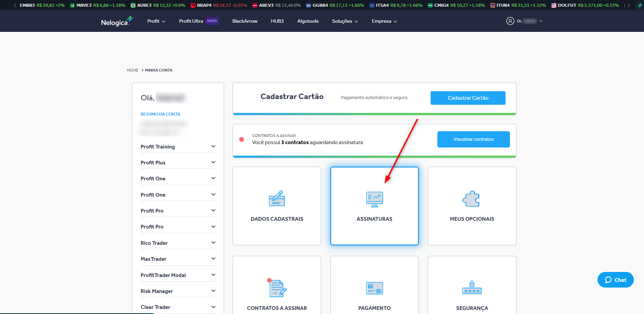This screenshot has height=314, width=644.
Task: Click the Visualizar contratos button
Action: (474, 139)
